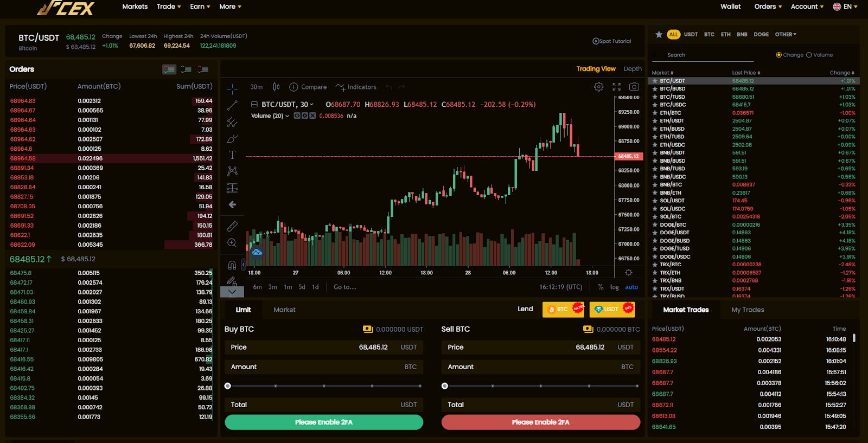868x443 pixels.
Task: Select the text annotation tool
Action: tap(232, 155)
